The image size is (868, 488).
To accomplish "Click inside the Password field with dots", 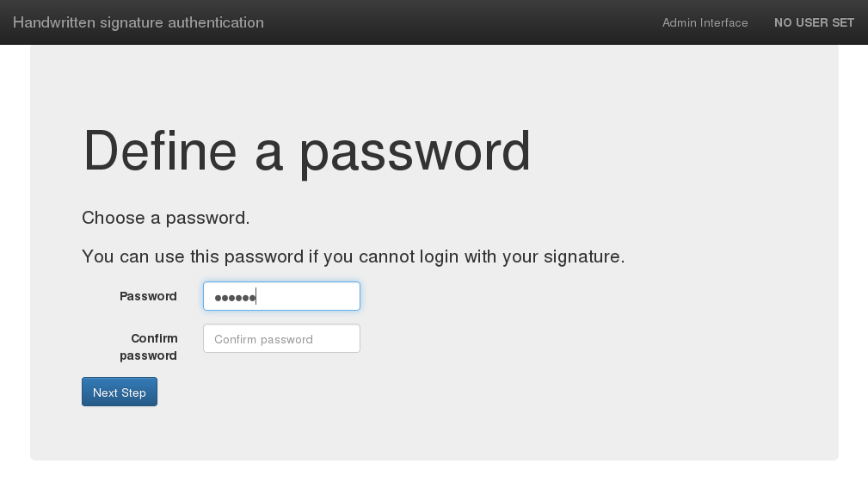I will click(281, 296).
